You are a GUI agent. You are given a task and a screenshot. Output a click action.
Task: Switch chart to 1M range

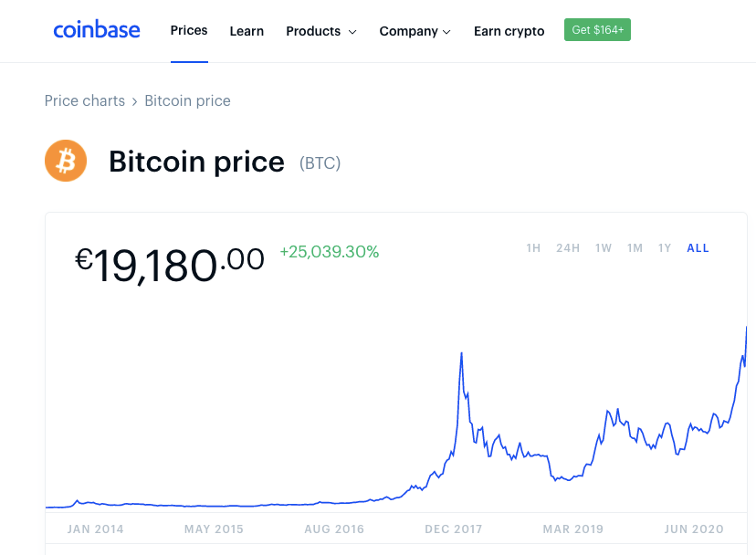click(635, 248)
